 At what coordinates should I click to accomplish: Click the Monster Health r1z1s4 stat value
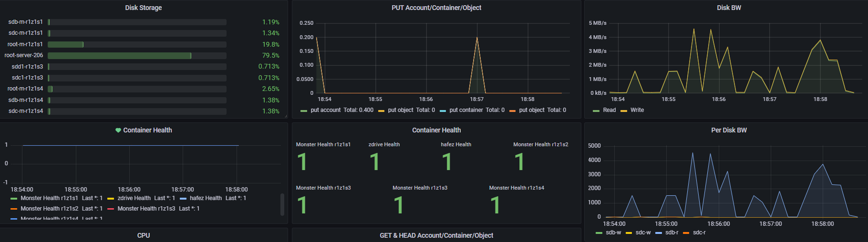(495, 205)
